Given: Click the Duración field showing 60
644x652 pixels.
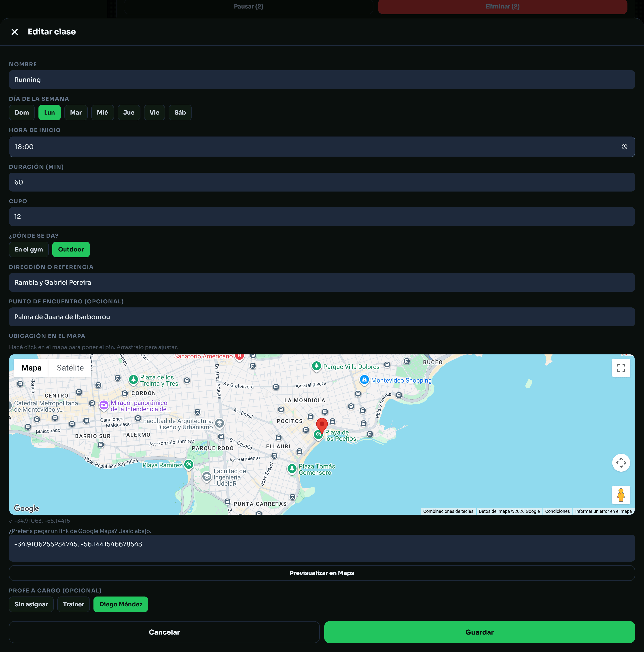Looking at the screenshot, I should 322,182.
